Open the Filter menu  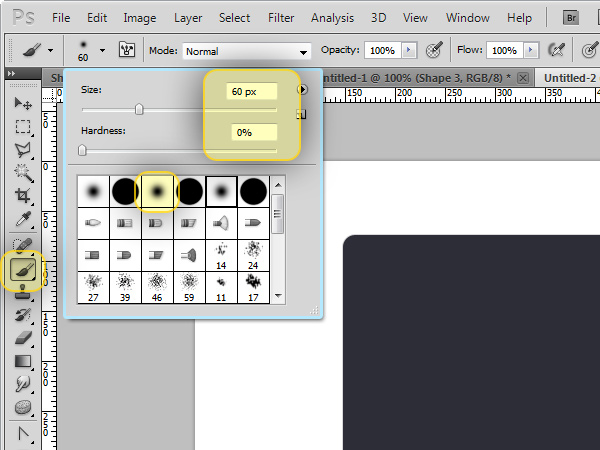(x=281, y=18)
